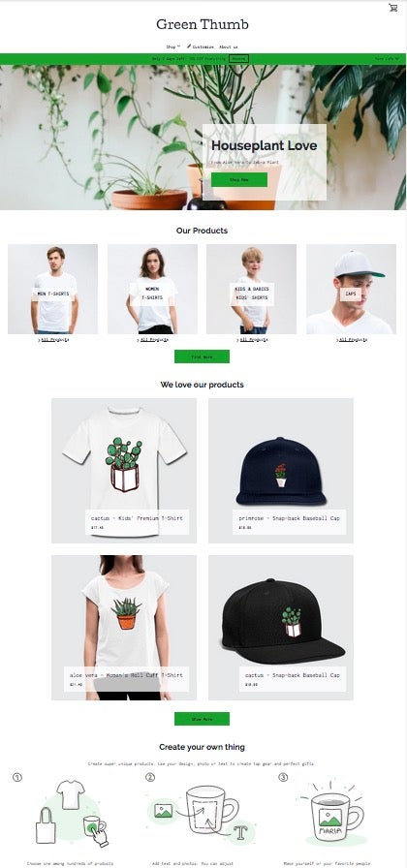Open the primrose Snap-back Baseball Cap product
The height and width of the screenshot is (868, 407).
coord(281,471)
